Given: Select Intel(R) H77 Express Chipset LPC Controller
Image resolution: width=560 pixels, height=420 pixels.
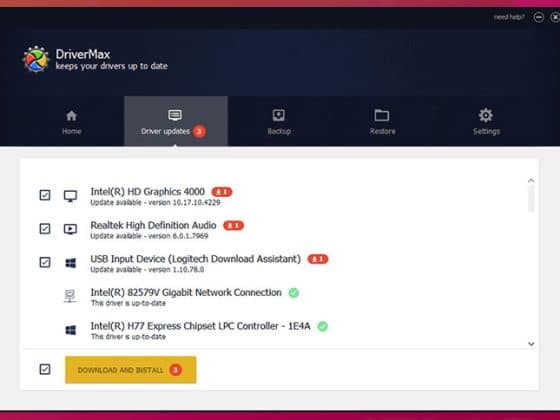Looking at the screenshot, I should [200, 326].
